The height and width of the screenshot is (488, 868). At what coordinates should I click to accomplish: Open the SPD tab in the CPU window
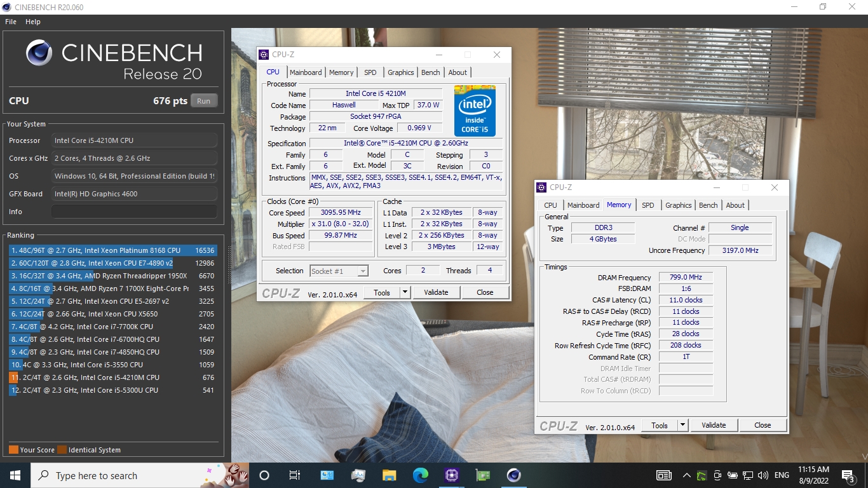pos(370,72)
